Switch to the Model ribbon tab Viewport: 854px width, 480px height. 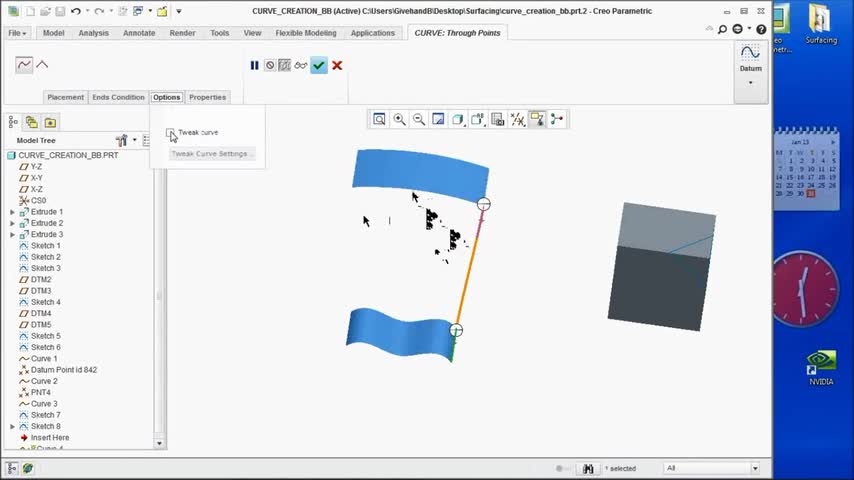[x=53, y=33]
